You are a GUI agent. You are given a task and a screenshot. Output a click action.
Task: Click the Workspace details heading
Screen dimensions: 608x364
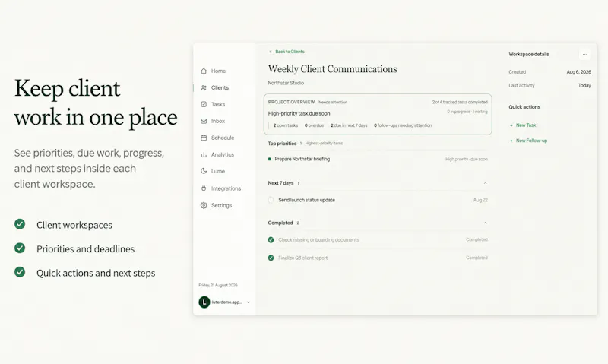[529, 54]
